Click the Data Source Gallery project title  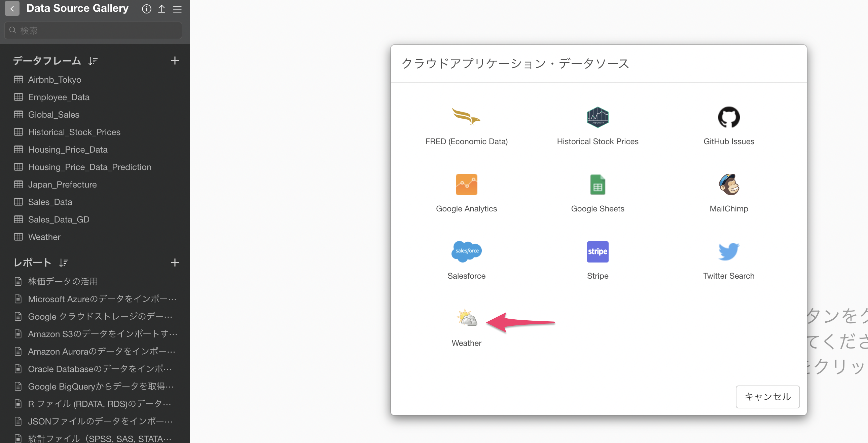pyautogui.click(x=77, y=8)
